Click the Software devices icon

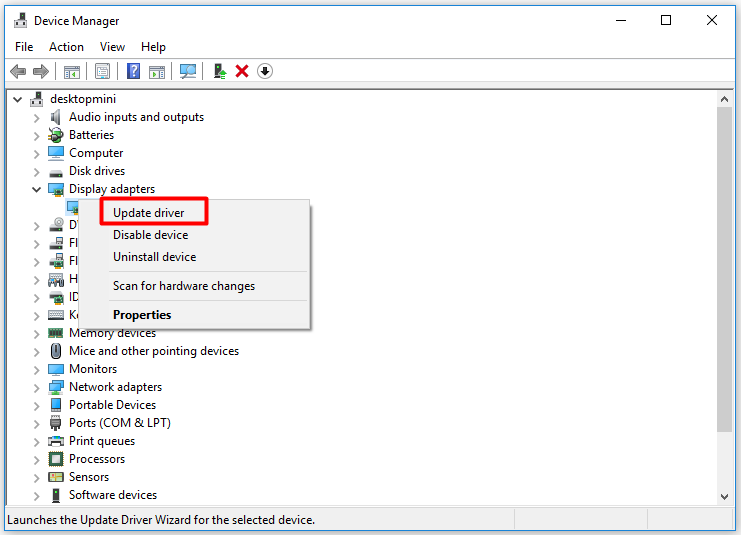coord(56,495)
